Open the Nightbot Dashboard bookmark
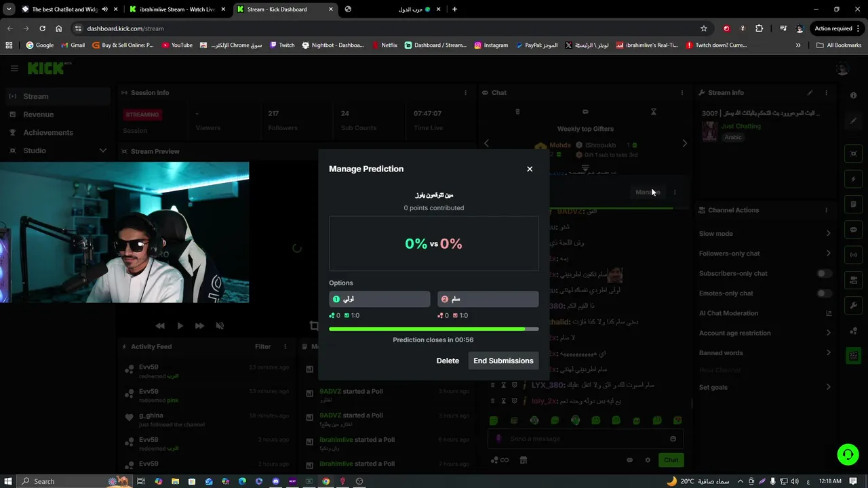The width and height of the screenshot is (868, 488). [x=333, y=45]
